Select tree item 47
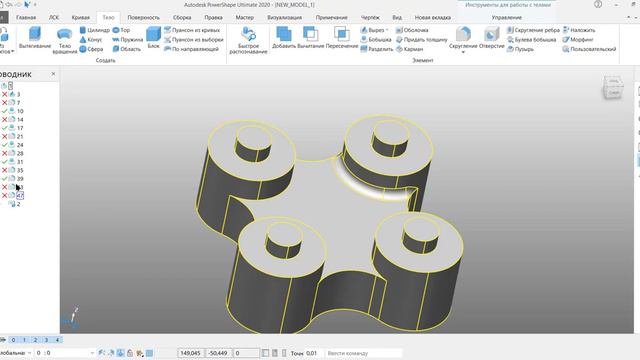The image size is (640, 360). tap(20, 196)
